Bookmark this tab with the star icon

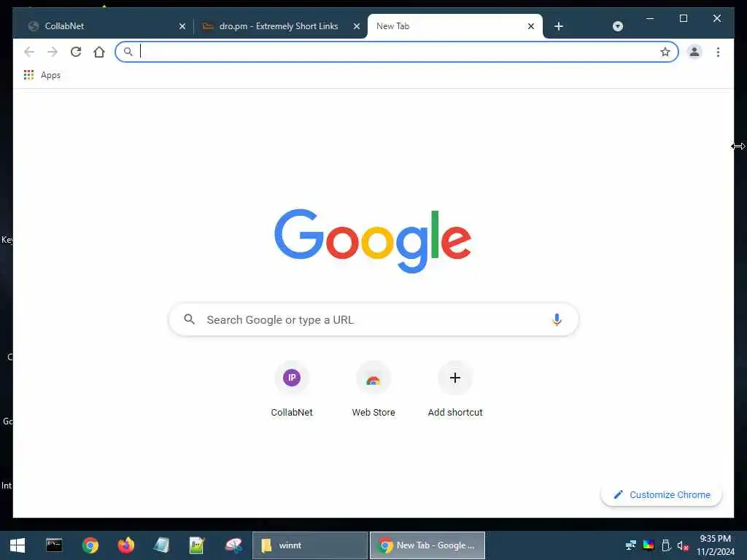click(665, 52)
